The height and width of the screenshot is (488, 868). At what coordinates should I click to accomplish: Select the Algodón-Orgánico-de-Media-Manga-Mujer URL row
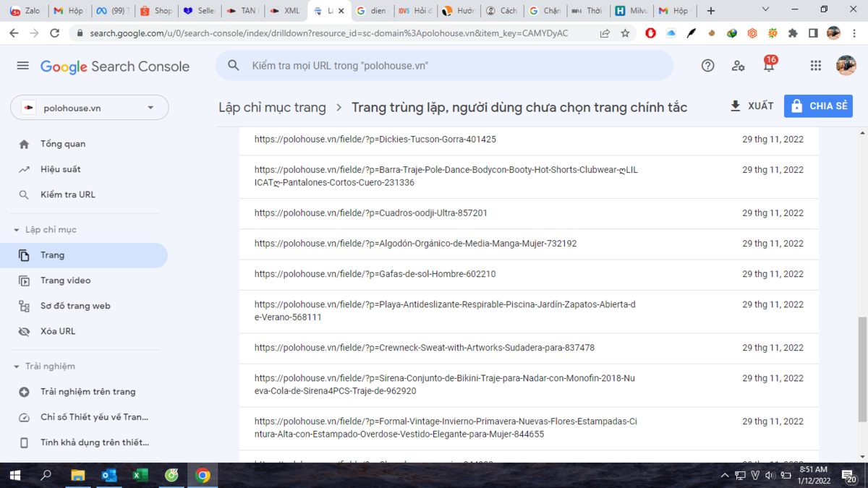pyautogui.click(x=529, y=244)
